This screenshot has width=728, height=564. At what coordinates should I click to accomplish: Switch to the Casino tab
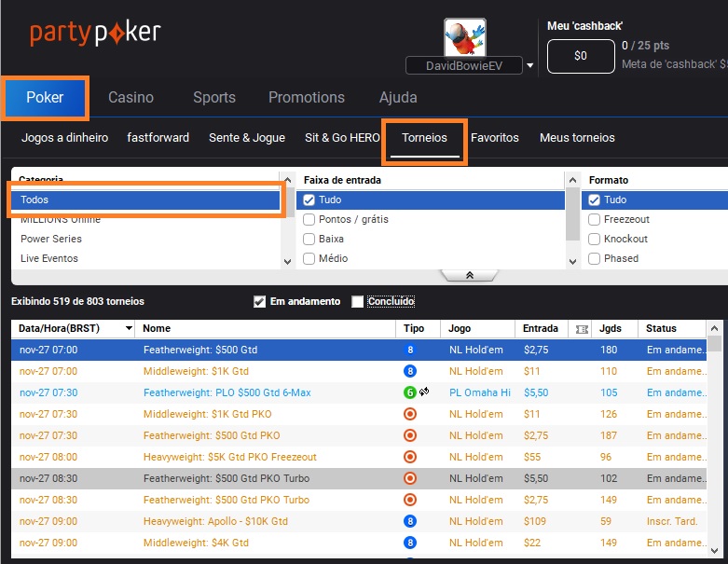pyautogui.click(x=130, y=98)
